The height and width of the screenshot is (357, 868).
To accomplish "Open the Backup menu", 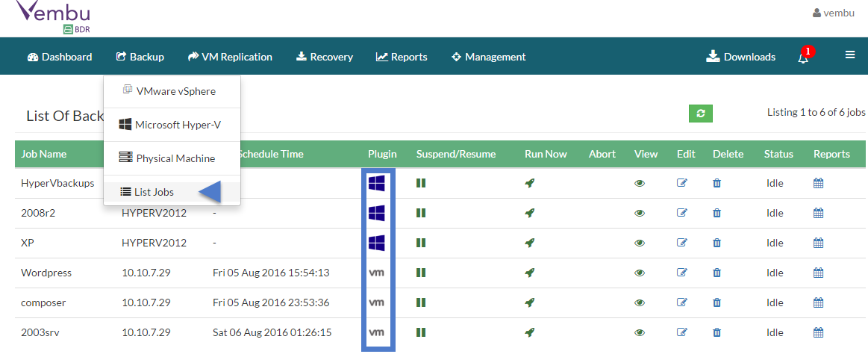I will [140, 57].
